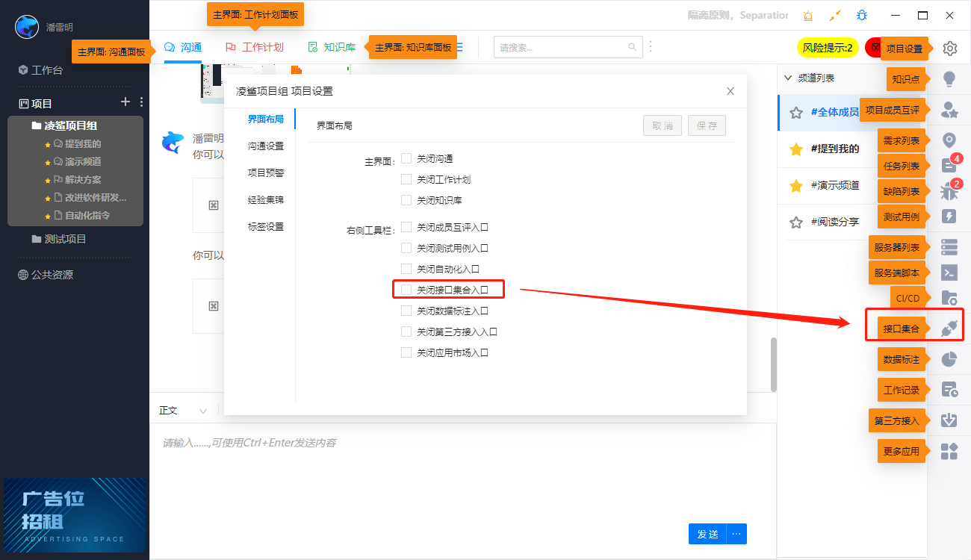
Task: Click the 发送 send button
Action: 707,534
